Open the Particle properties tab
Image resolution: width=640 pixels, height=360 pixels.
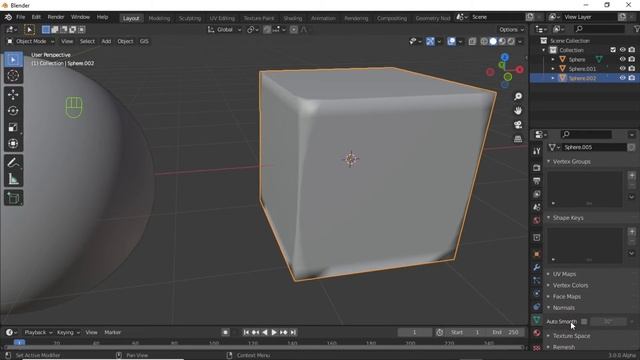pyautogui.click(x=537, y=280)
